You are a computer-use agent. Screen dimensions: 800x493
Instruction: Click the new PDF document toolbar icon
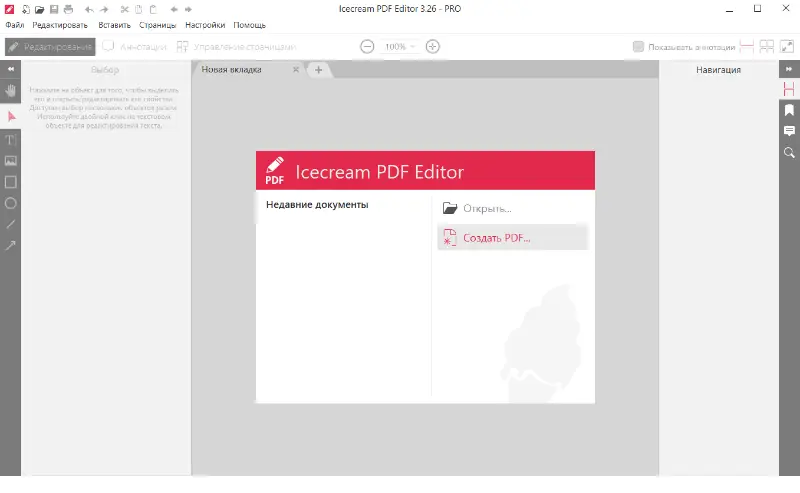tap(26, 9)
